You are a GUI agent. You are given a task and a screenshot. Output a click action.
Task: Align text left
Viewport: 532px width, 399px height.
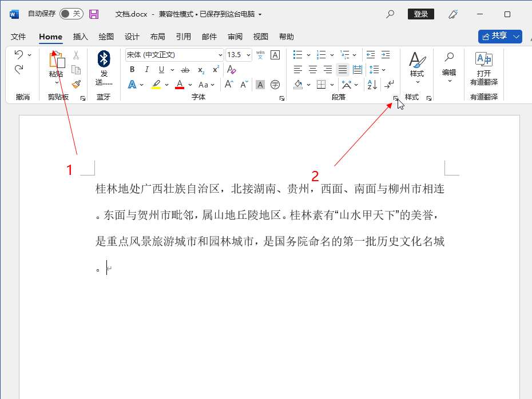click(x=297, y=70)
